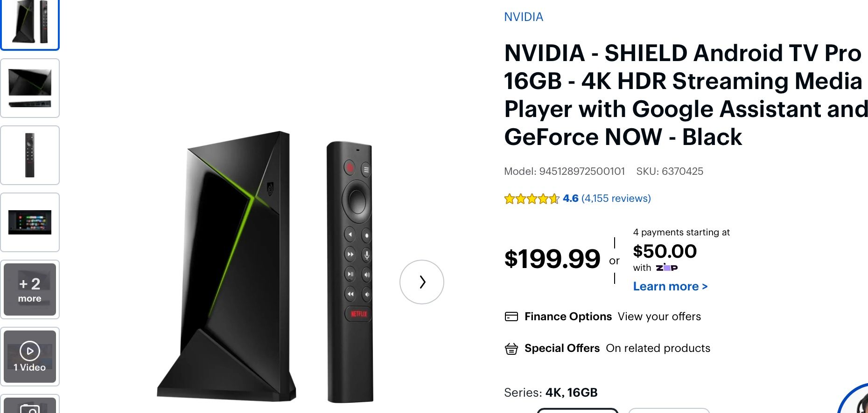The width and height of the screenshot is (868, 413).
Task: Click Learn more about Zip payments
Action: tap(670, 287)
